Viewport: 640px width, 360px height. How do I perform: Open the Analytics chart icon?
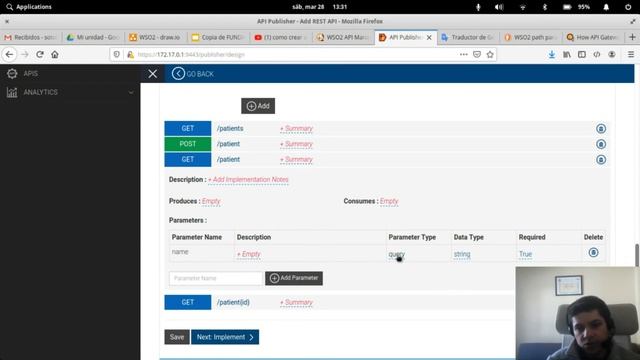(12, 92)
